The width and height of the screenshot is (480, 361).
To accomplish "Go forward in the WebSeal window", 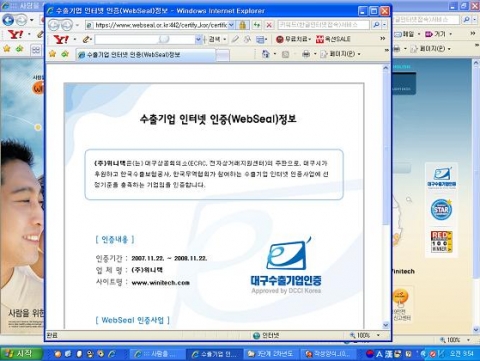I will [x=67, y=25].
